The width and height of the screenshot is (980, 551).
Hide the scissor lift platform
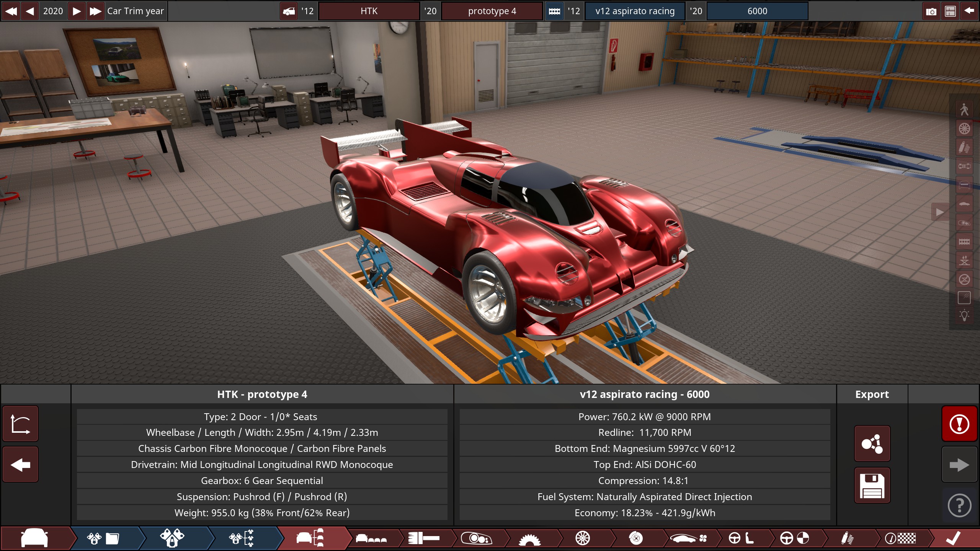[x=964, y=279]
